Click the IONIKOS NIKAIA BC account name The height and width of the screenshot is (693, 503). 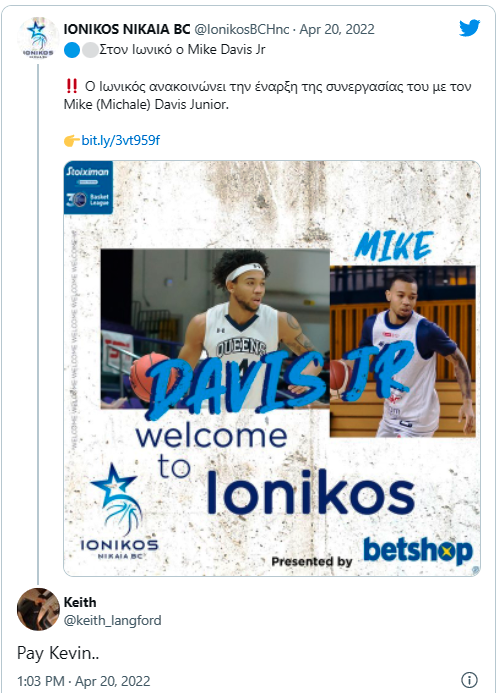127,29
